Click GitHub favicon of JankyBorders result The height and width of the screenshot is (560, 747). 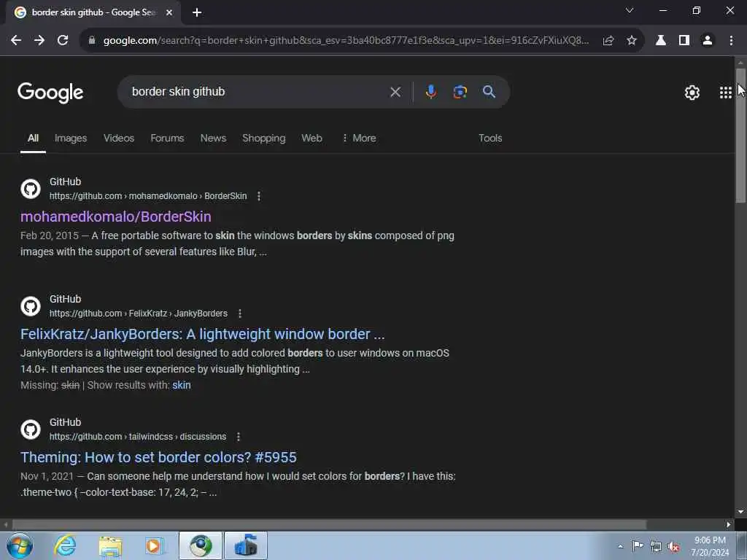point(31,306)
